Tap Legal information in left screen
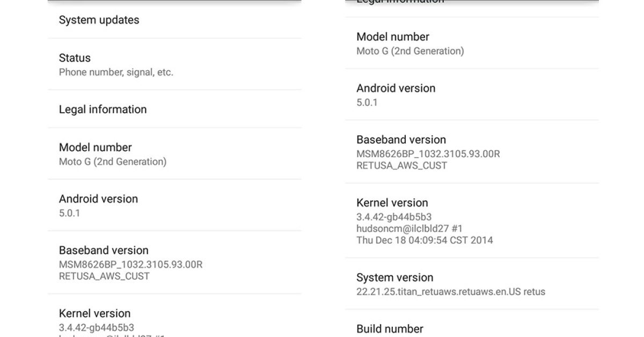 (103, 109)
